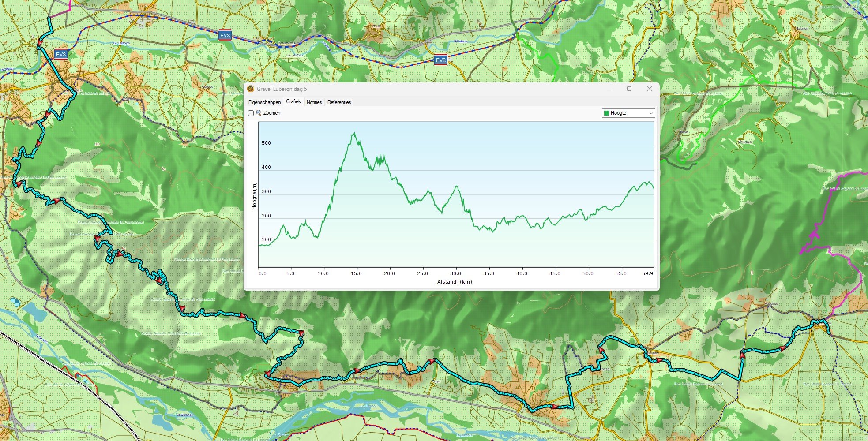Click the middle EV8 route badge
The width and height of the screenshot is (868, 441).
coord(225,36)
